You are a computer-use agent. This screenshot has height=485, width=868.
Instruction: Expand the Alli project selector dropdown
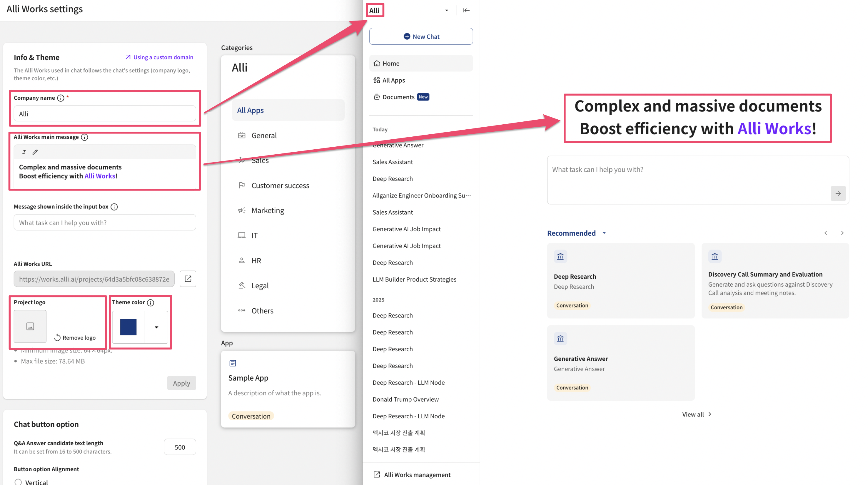point(446,11)
